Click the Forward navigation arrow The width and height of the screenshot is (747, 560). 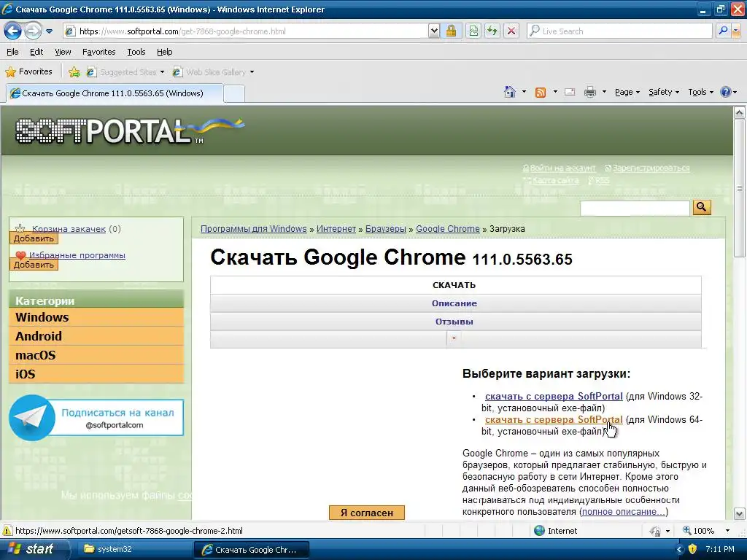point(33,31)
